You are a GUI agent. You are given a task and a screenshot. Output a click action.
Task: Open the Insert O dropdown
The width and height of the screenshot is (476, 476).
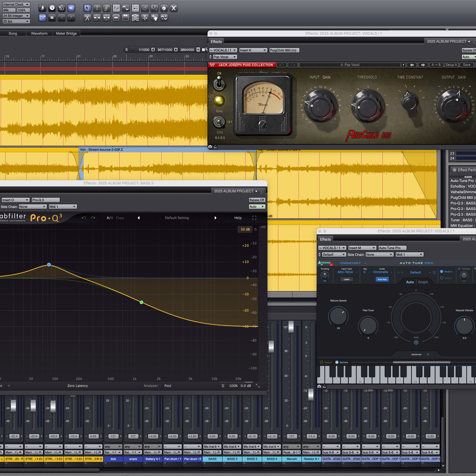[x=15, y=200]
